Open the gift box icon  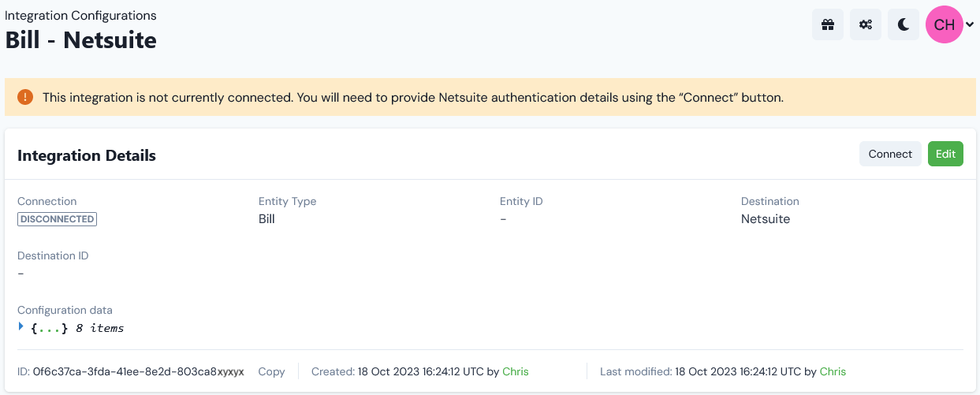828,24
